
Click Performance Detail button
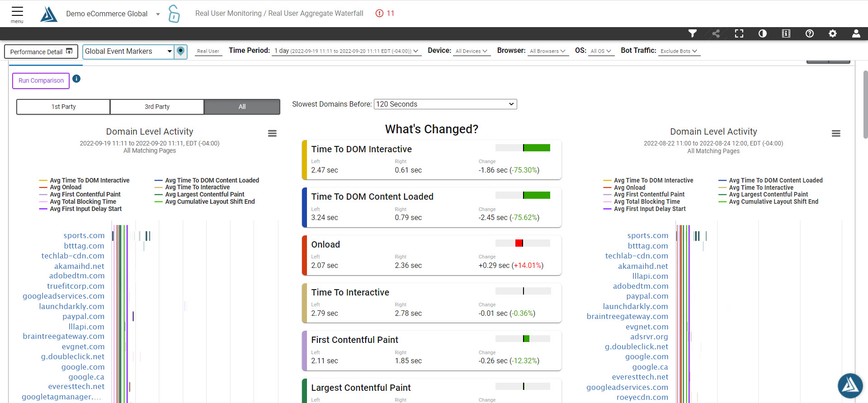tap(41, 52)
